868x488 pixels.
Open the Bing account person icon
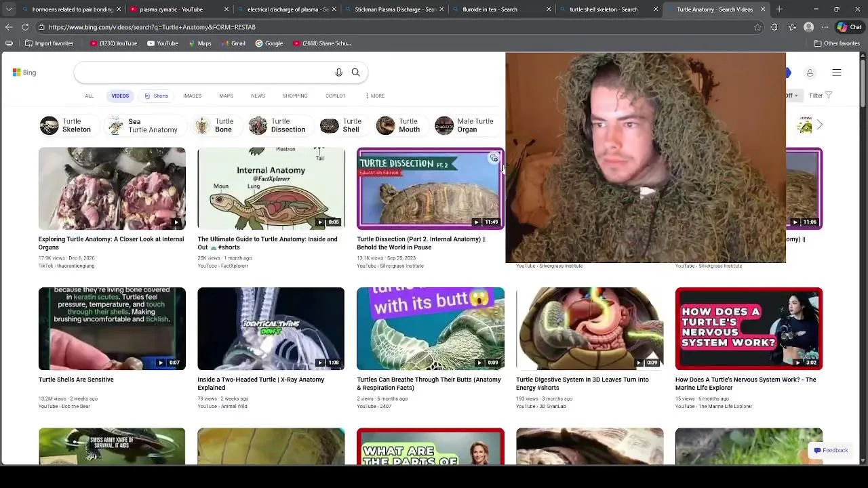(810, 73)
